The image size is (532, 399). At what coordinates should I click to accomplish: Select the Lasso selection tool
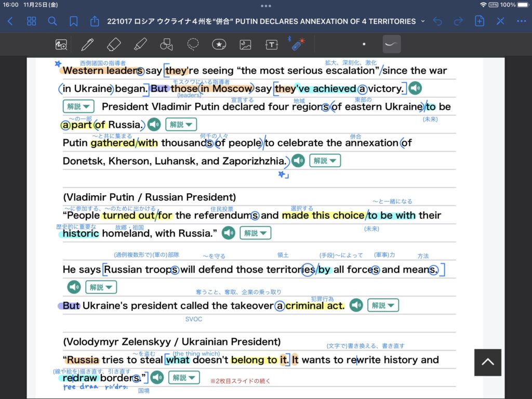point(193,45)
